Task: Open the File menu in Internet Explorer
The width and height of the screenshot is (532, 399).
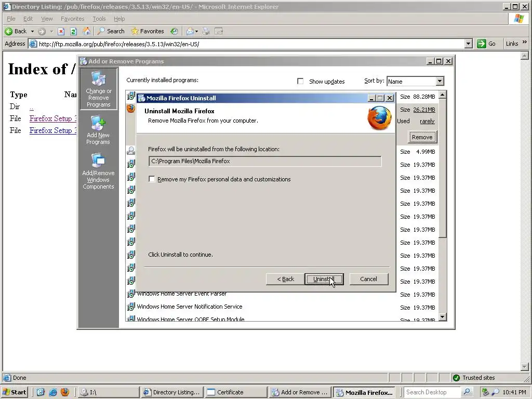Action: 11,19
